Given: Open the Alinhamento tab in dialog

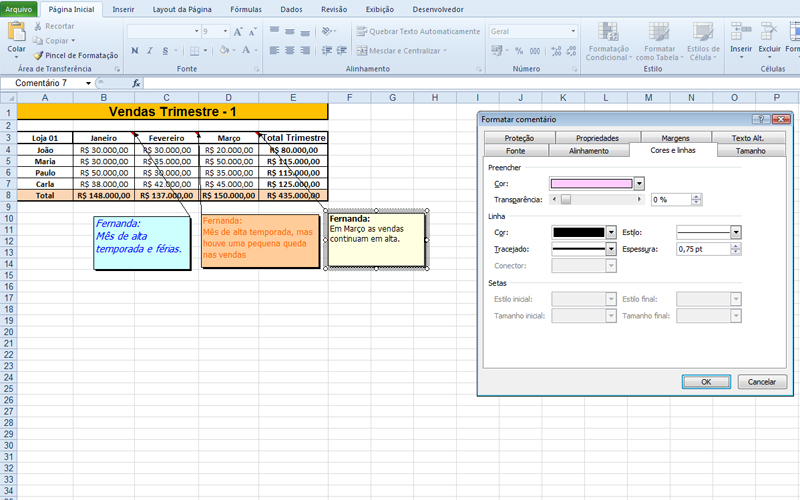Looking at the screenshot, I should [589, 151].
